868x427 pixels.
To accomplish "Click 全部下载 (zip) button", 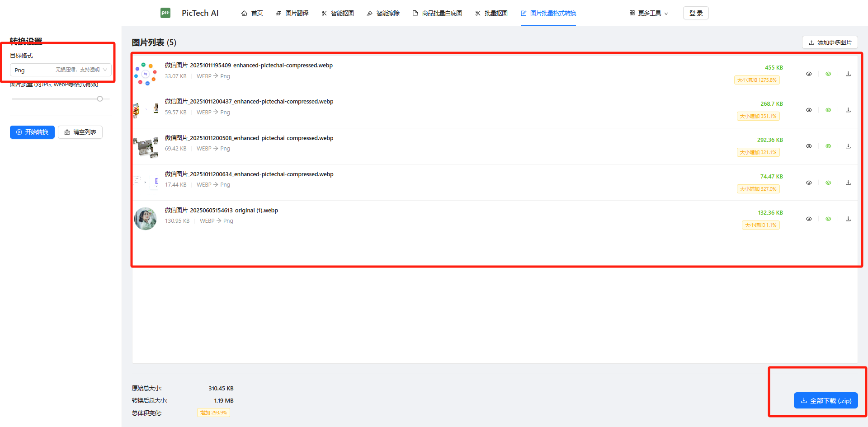I will coord(826,401).
